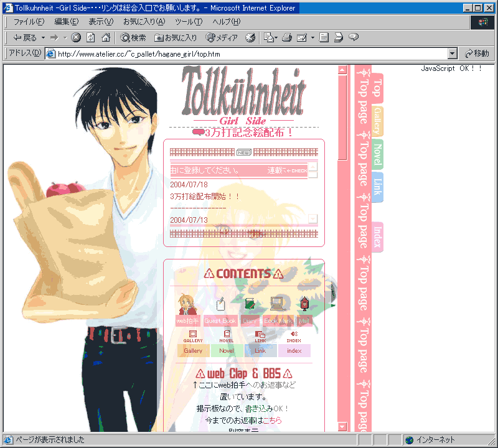
Task: Open the Diary link label
Action: tap(250, 321)
